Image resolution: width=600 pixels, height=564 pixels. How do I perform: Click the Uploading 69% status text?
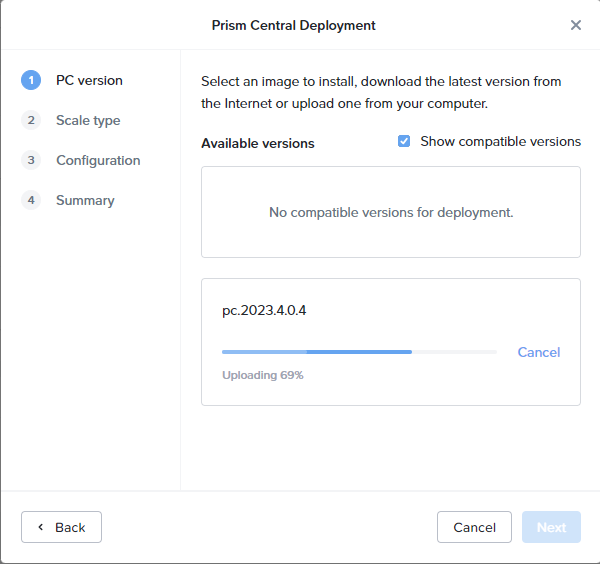(262, 375)
